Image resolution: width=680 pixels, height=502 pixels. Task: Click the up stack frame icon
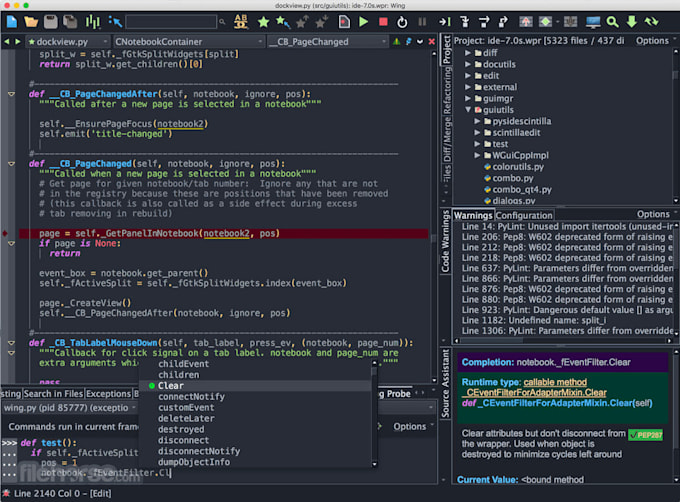pyautogui.click(x=526, y=21)
